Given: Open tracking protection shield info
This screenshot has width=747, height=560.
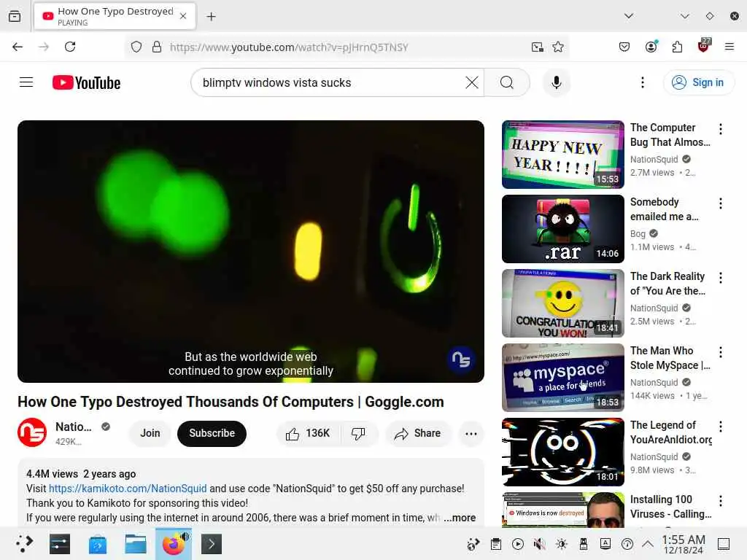Looking at the screenshot, I should point(136,47).
